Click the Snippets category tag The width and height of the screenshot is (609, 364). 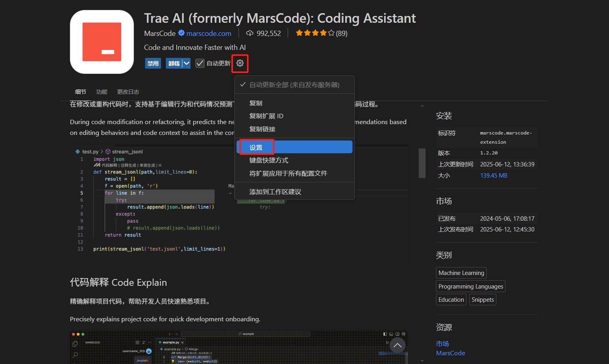(x=483, y=300)
